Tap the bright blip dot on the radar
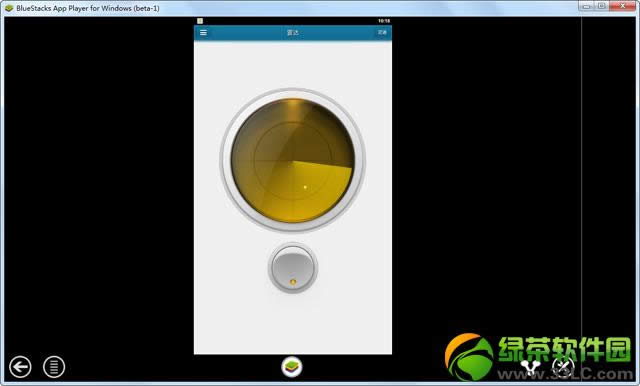The width and height of the screenshot is (640, 386). click(305, 187)
